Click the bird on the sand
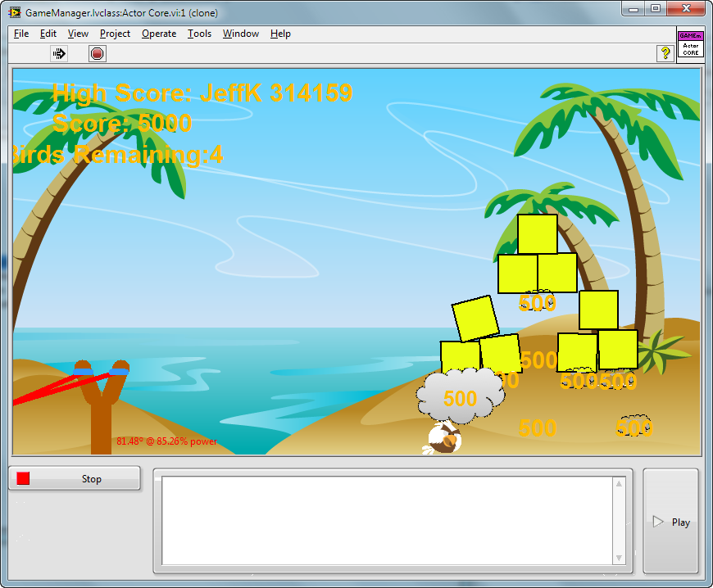 click(443, 438)
